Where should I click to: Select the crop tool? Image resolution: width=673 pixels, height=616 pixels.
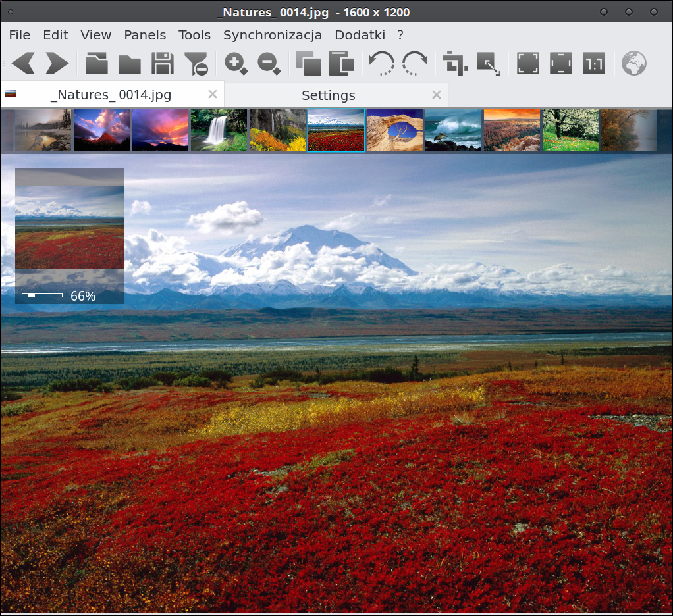click(454, 63)
